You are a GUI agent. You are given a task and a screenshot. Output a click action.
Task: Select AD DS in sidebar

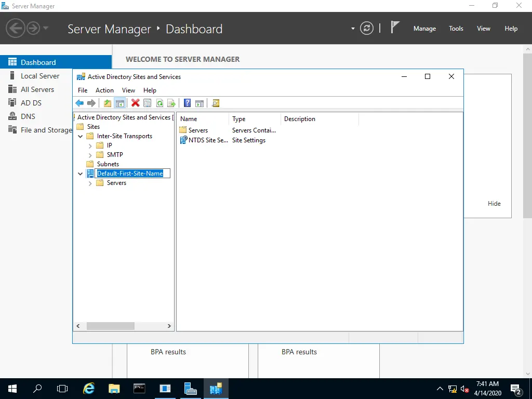[x=36, y=103]
